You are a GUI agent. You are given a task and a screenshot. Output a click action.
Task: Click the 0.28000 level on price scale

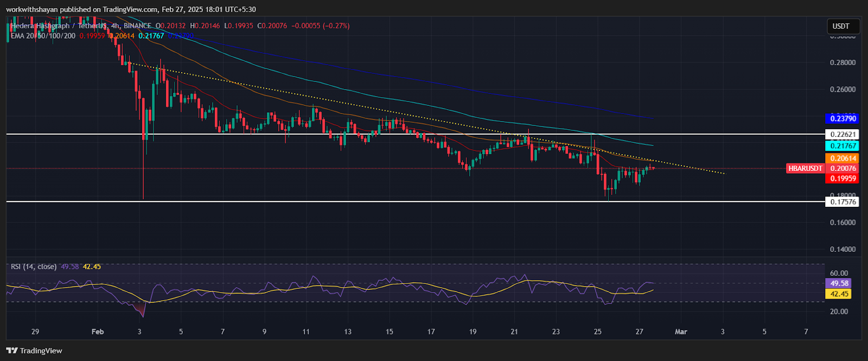tap(843, 63)
